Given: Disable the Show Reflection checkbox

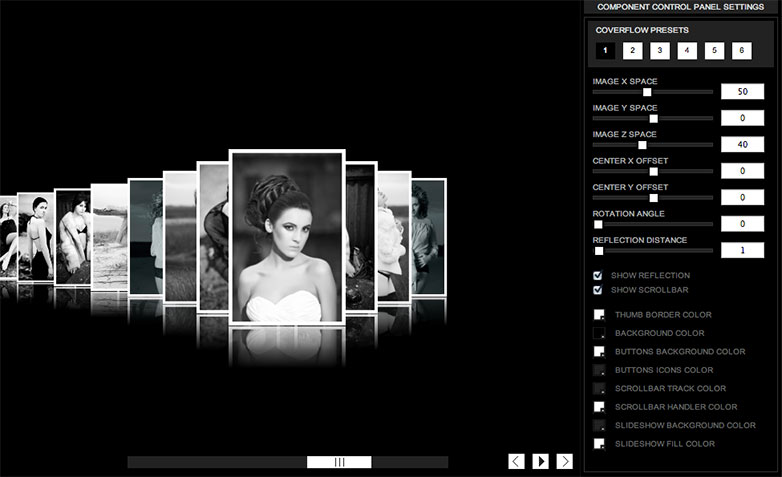Looking at the screenshot, I should coord(597,275).
